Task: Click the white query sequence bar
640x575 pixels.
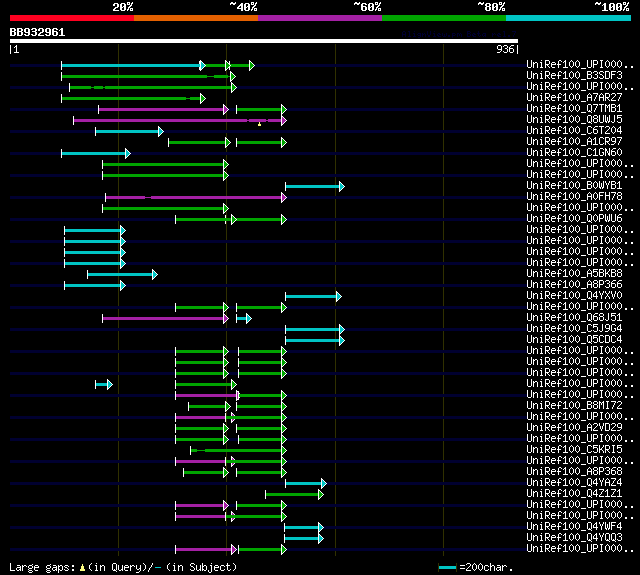Action: click(x=264, y=41)
